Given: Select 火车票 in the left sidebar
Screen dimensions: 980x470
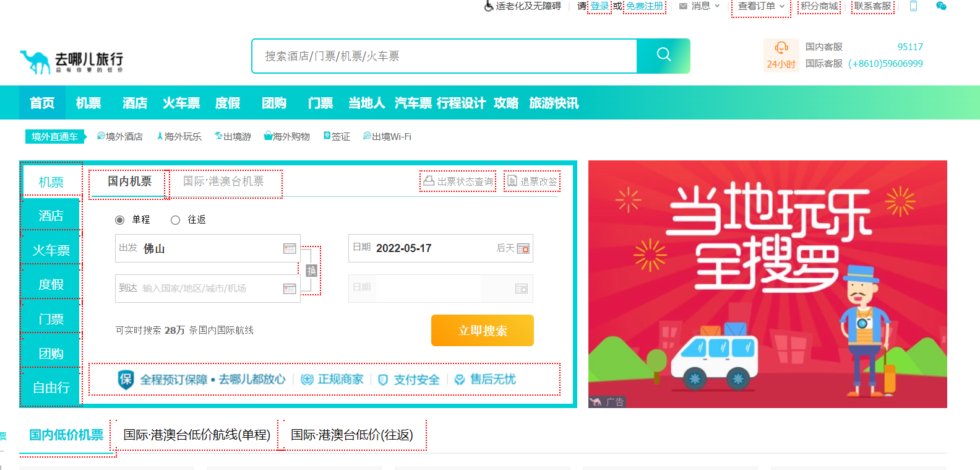Looking at the screenshot, I should (51, 250).
